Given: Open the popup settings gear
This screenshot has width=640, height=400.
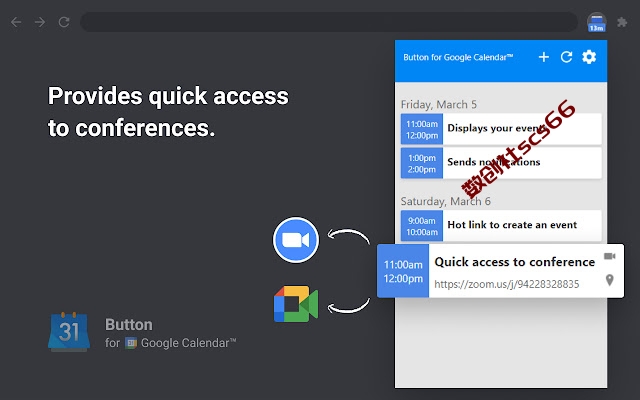Looking at the screenshot, I should 589,57.
